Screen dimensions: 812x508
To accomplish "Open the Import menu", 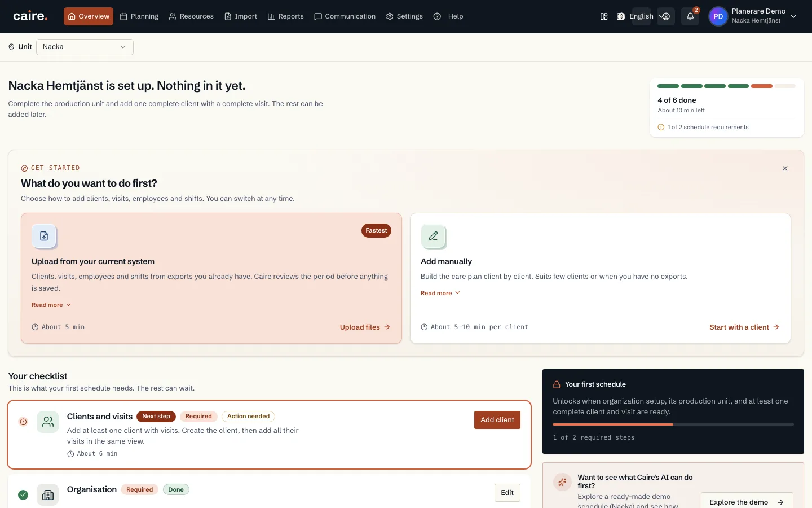I will coord(241,16).
